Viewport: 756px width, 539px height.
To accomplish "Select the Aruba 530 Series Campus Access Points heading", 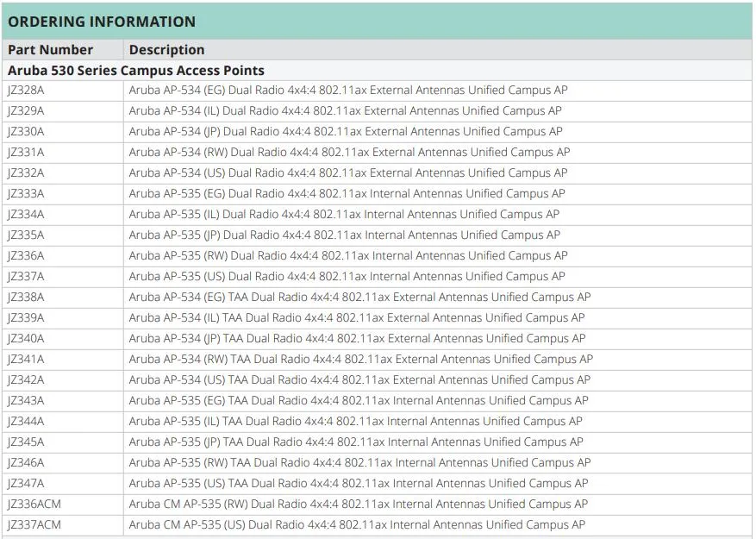I will click(x=136, y=71).
